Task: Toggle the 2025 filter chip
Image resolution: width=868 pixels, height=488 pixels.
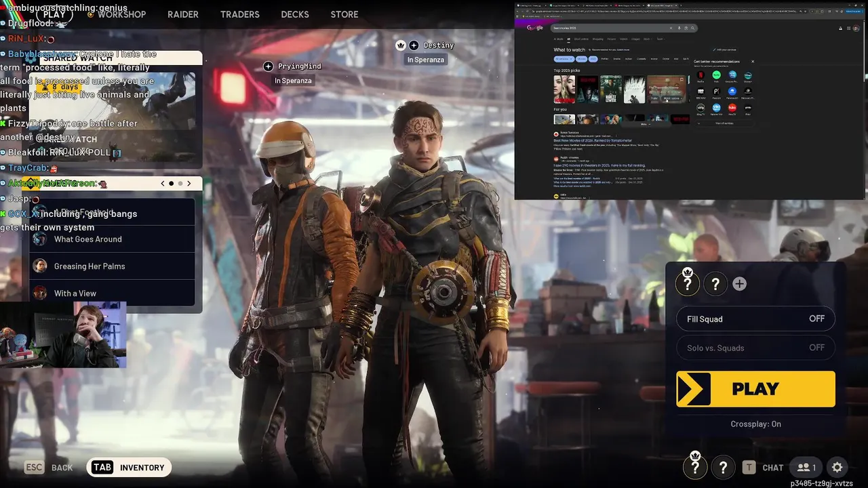Action: pyautogui.click(x=593, y=59)
